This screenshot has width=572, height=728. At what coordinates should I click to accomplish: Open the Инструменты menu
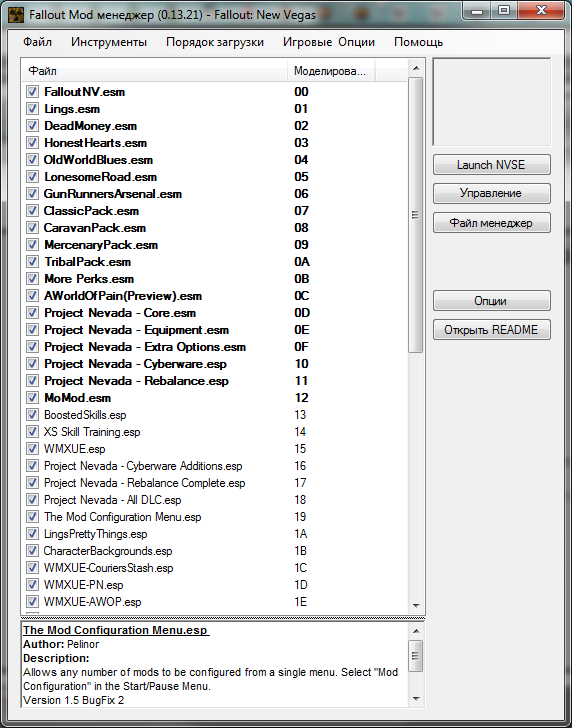click(109, 42)
